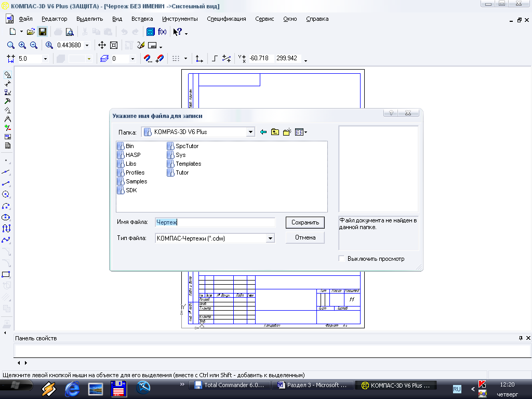532x399 pixels.
Task: Click the Отмена button
Action: click(x=305, y=237)
